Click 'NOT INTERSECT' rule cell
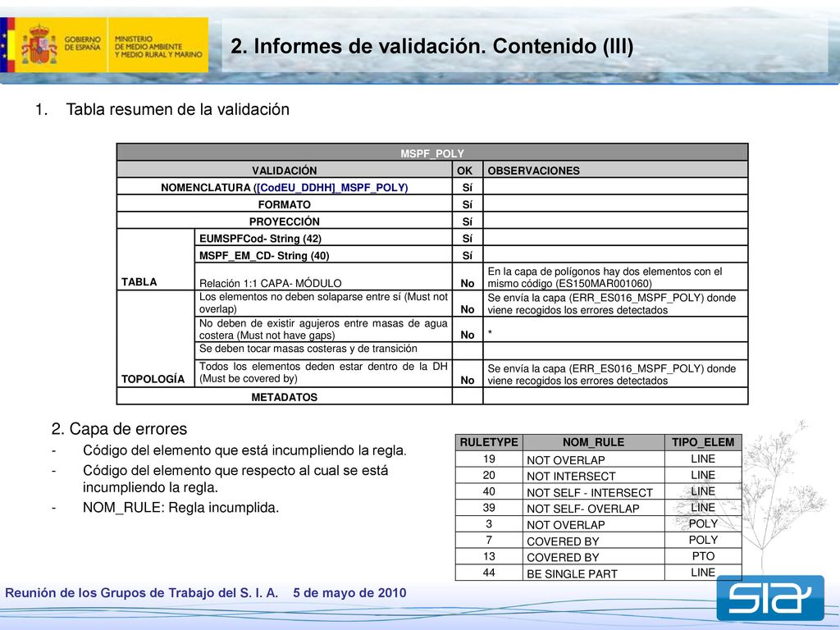The width and height of the screenshot is (840, 630). pyautogui.click(x=594, y=476)
